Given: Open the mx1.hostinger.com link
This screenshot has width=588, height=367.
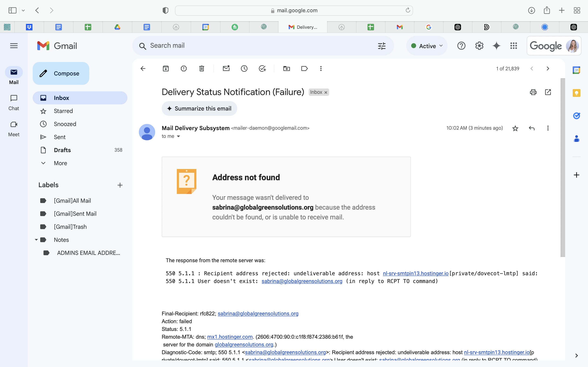Looking at the screenshot, I should 230,337.
